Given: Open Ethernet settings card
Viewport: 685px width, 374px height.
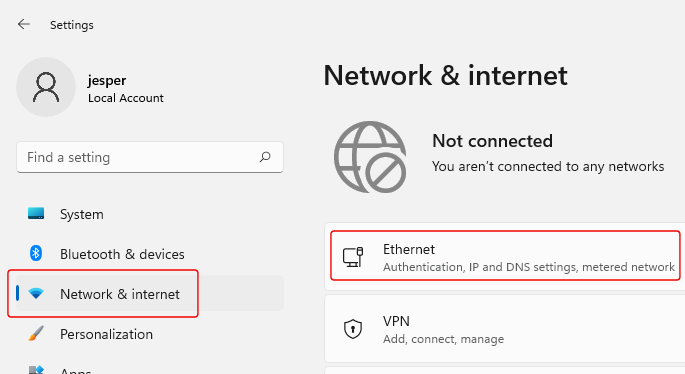Looking at the screenshot, I should coord(505,256).
